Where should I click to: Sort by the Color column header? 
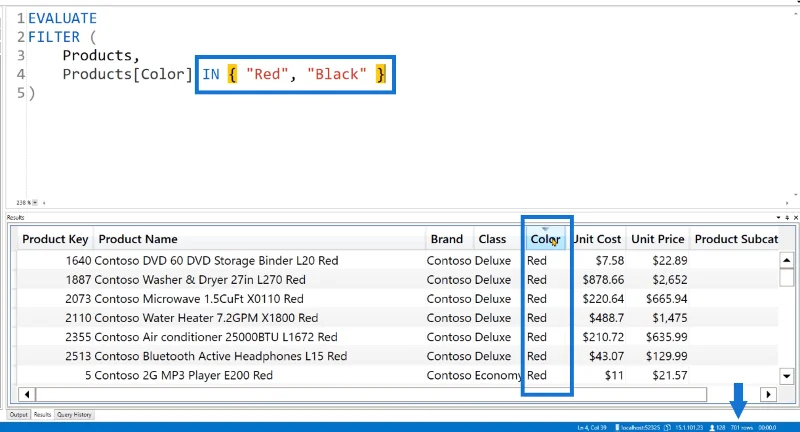545,239
